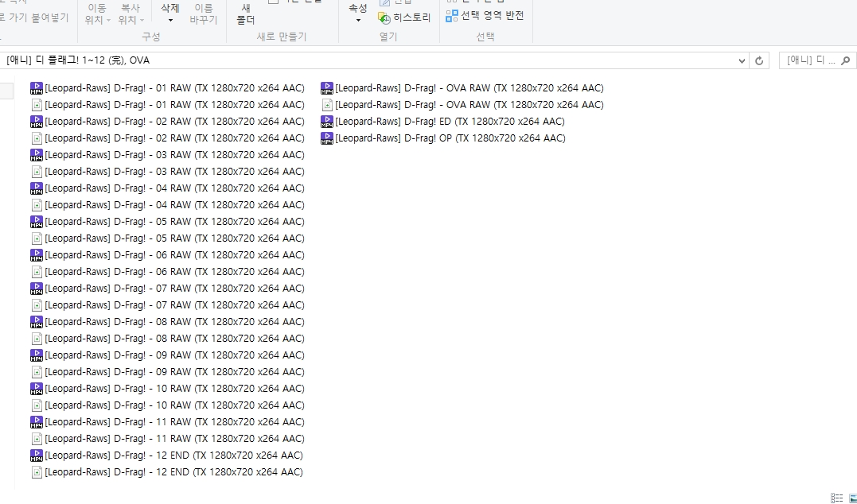Image resolution: width=857 pixels, height=504 pixels.
Task: Select the MP4 icon of the D-Frag! ED file
Action: coord(327,122)
